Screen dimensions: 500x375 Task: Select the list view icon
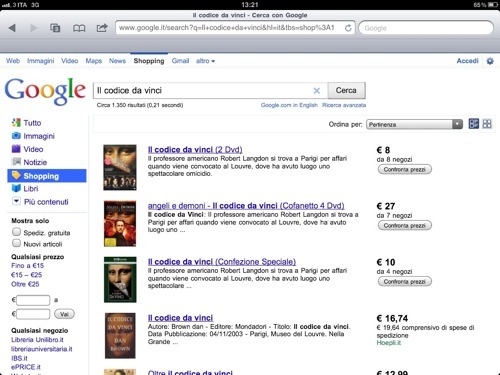[473, 124]
